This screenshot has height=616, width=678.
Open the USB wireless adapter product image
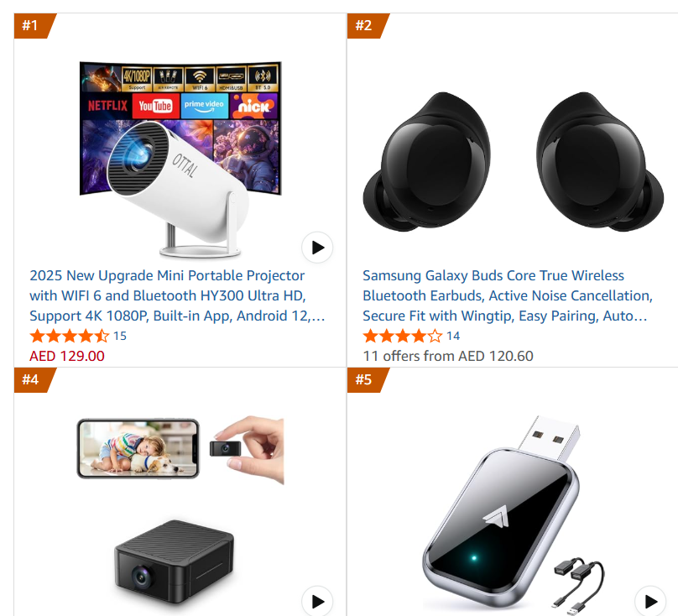pos(514,514)
